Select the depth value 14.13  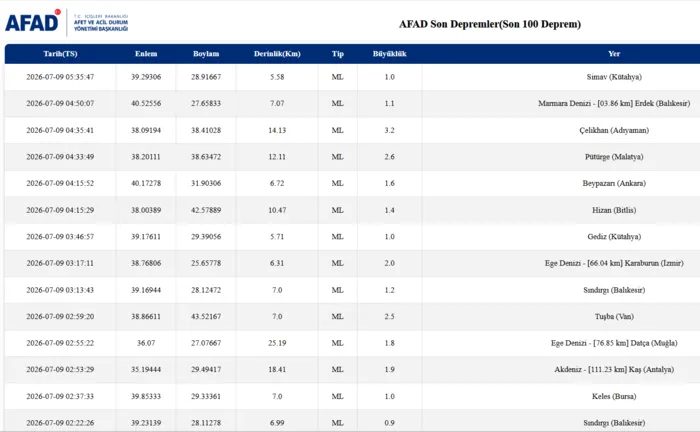[x=277, y=130]
